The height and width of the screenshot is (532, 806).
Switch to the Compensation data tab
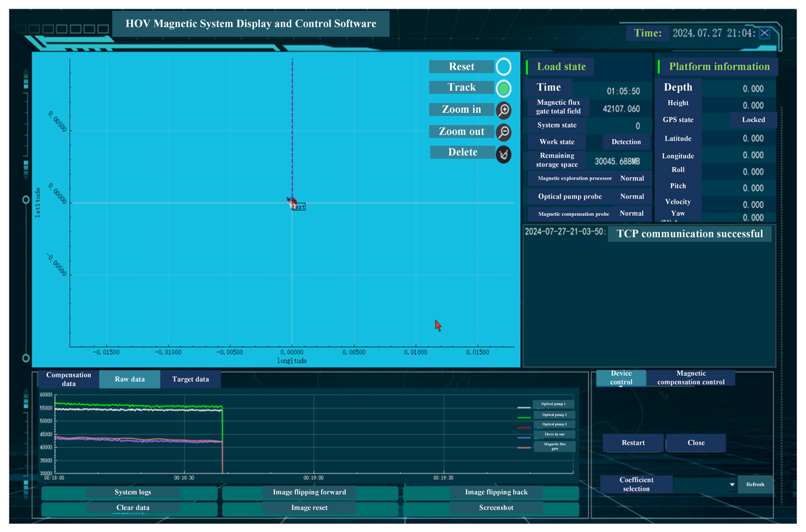point(69,379)
